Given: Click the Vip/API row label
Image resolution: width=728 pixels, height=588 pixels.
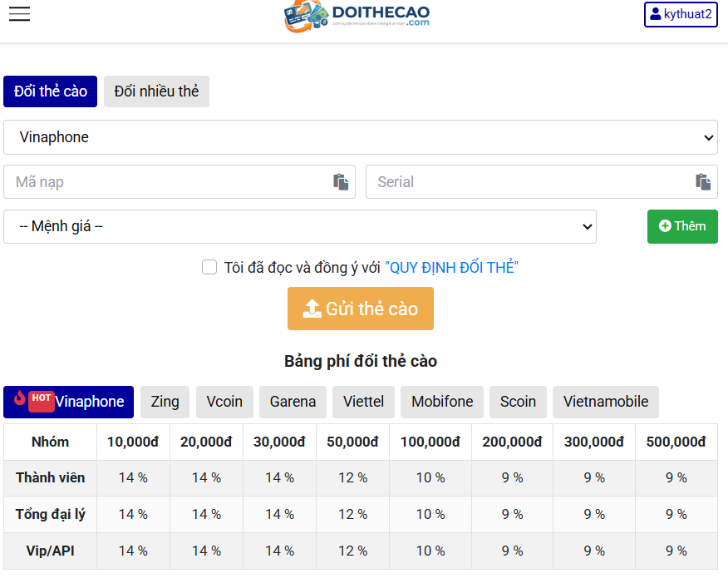Looking at the screenshot, I should point(50,551).
